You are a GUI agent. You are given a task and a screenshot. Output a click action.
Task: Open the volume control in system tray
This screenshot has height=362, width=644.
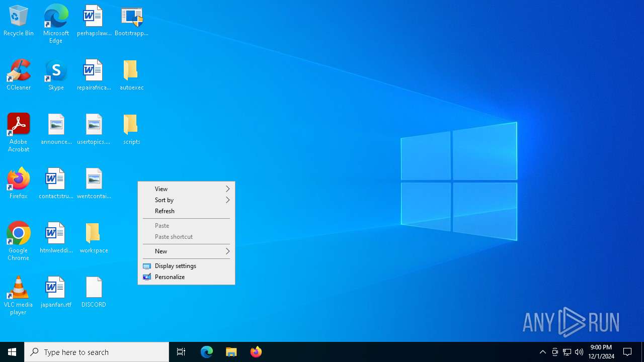point(579,352)
